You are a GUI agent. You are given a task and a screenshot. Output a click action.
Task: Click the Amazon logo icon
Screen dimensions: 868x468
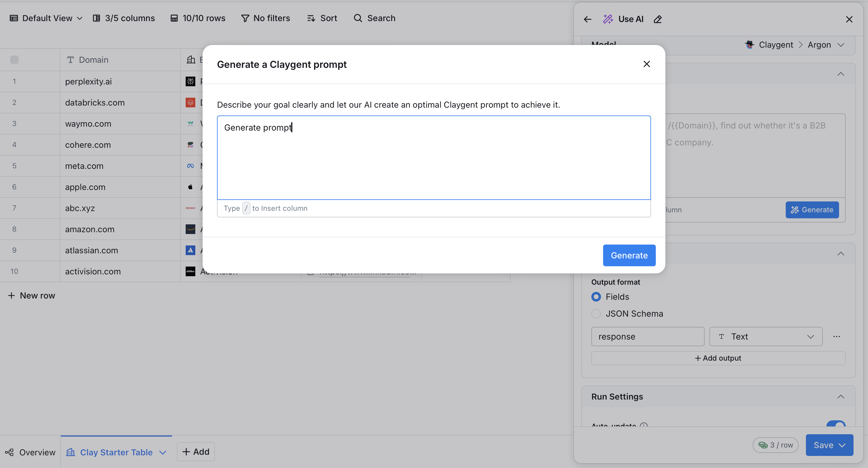(190, 229)
